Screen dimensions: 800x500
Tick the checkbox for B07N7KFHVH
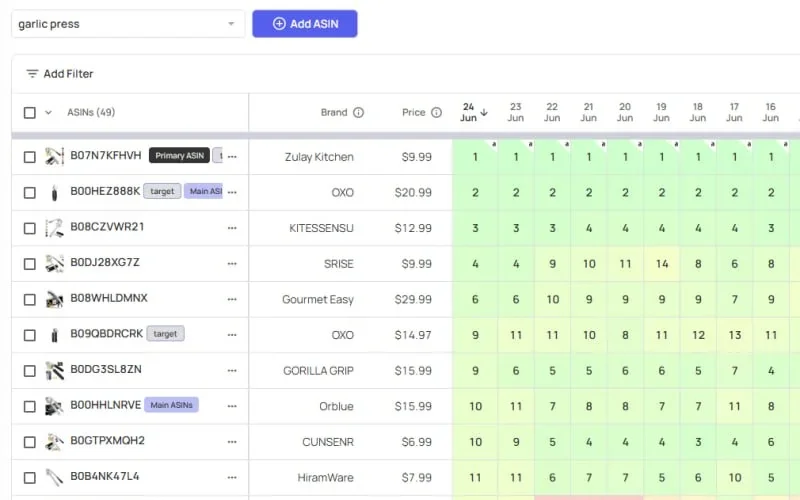[x=30, y=157]
